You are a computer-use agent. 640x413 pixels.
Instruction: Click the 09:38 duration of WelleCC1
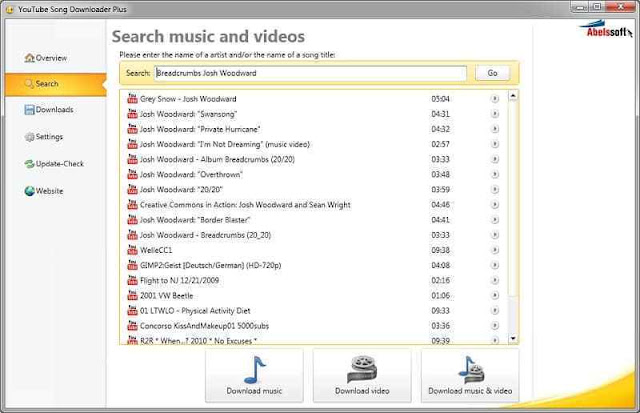coord(440,250)
